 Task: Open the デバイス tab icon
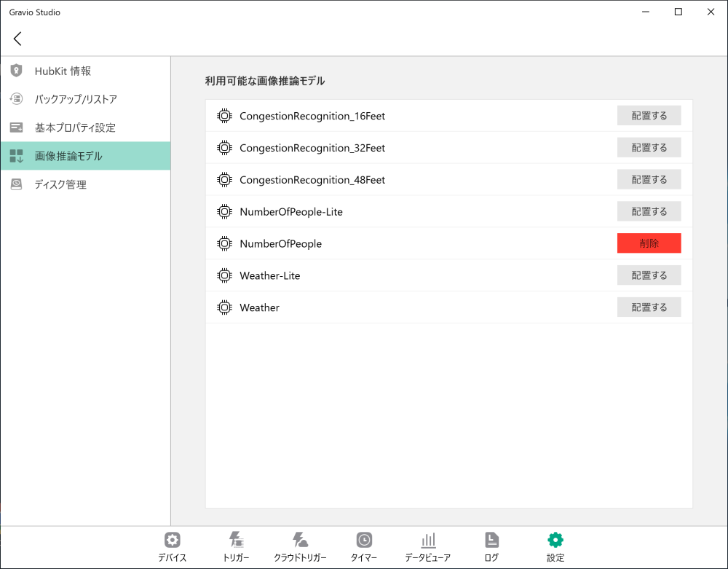(173, 540)
